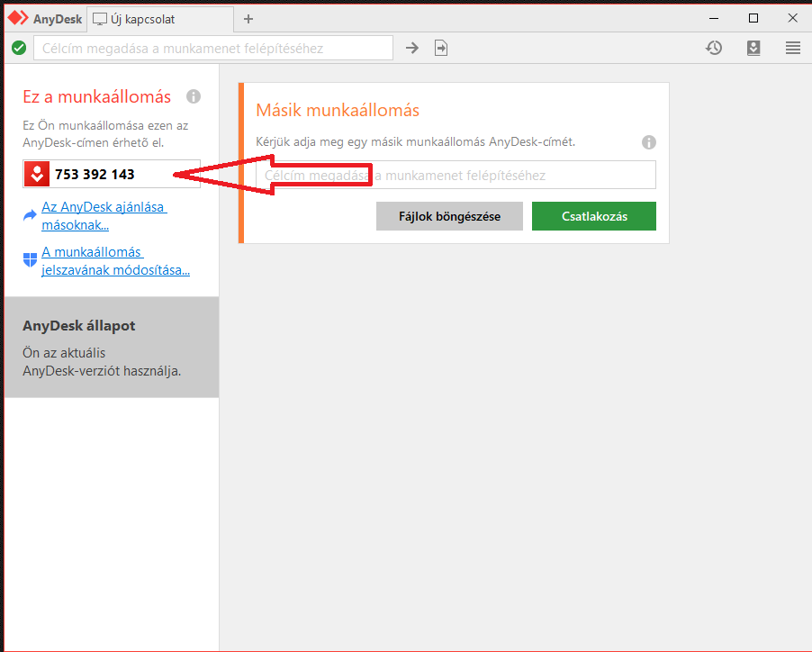
Task: Click the red AnyDesk ID badge icon
Action: click(x=37, y=174)
